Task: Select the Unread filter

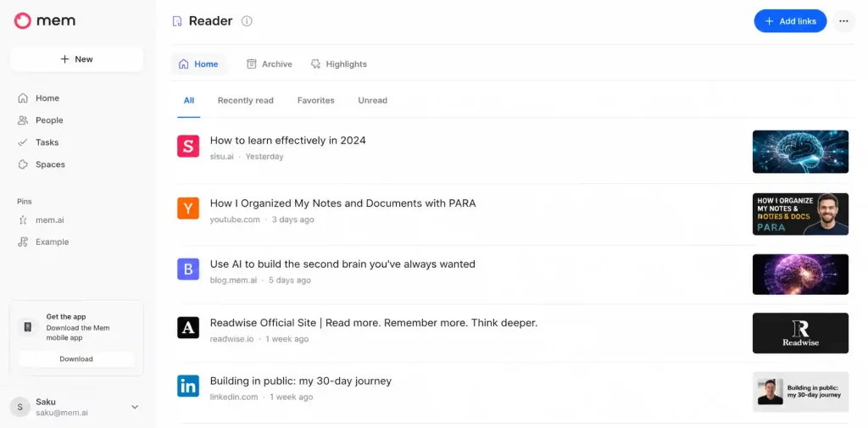Action: tap(373, 100)
